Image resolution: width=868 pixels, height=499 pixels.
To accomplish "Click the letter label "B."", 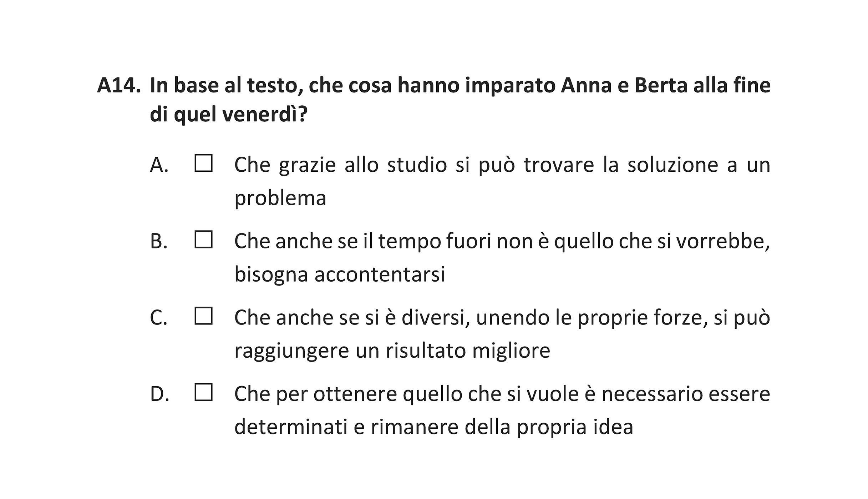I will tap(159, 241).
